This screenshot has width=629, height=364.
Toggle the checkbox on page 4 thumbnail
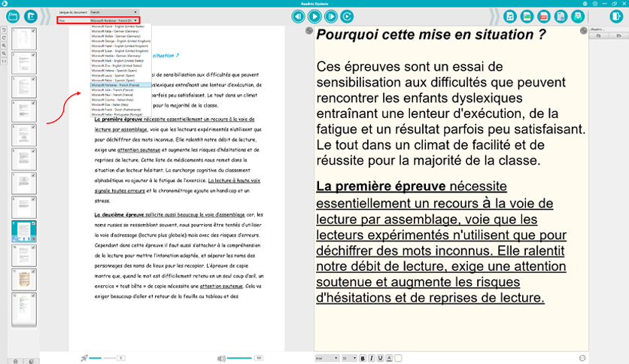tap(33, 102)
